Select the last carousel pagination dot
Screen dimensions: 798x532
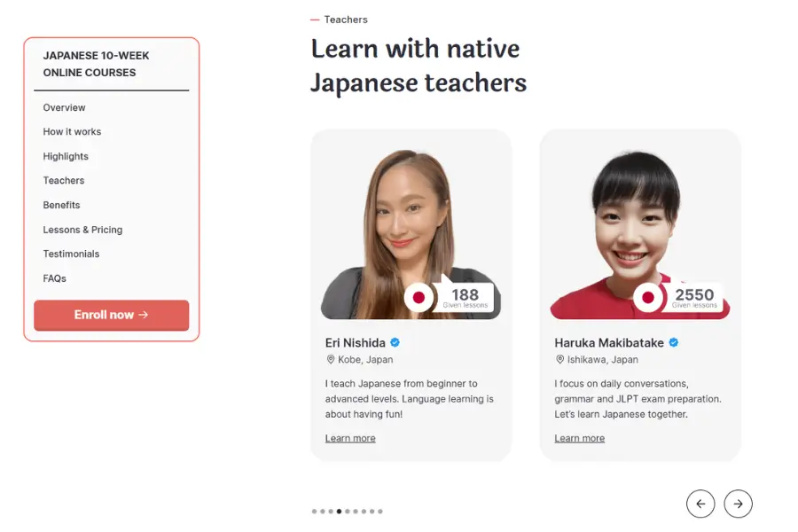380,511
